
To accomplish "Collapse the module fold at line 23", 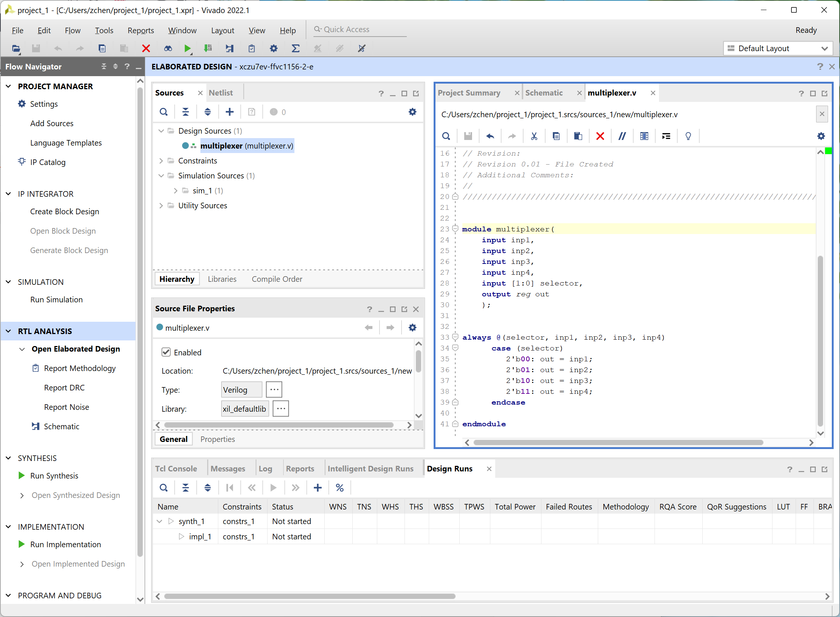I will pyautogui.click(x=455, y=228).
